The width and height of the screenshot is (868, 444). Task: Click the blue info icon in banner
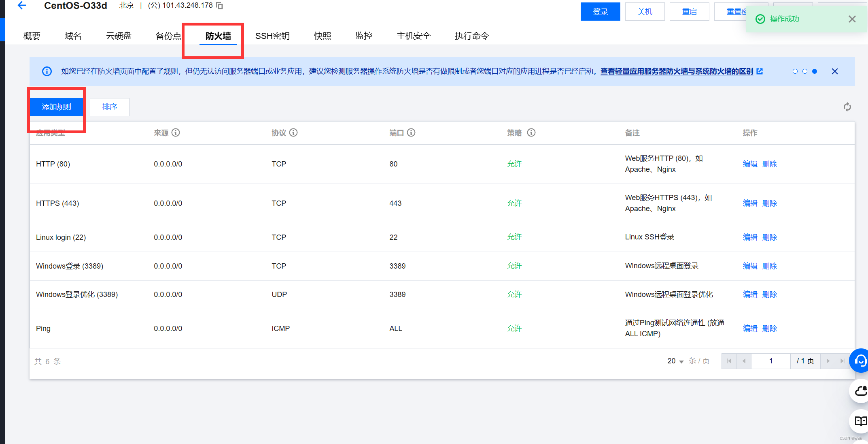click(x=47, y=71)
